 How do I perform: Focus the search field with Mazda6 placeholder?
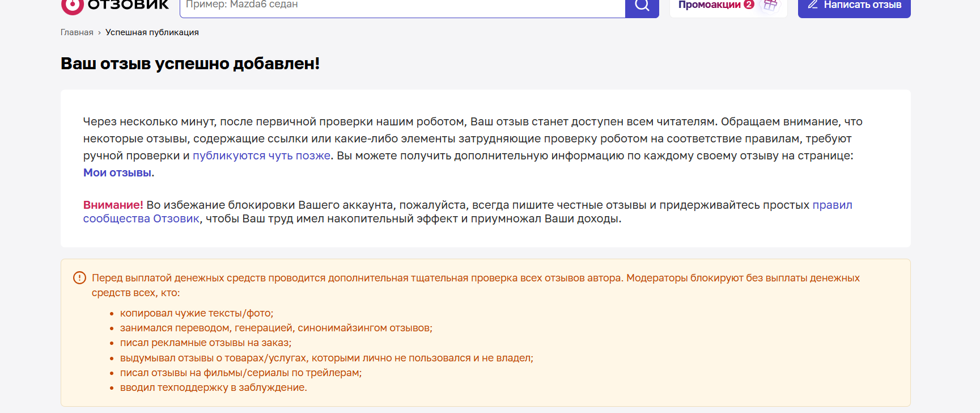tap(402, 7)
